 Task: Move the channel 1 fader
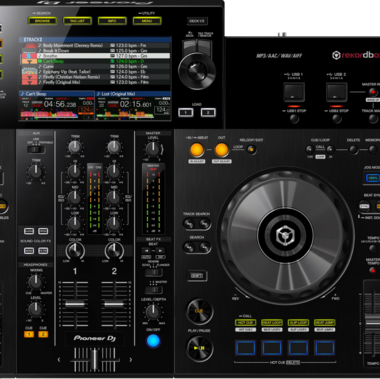click(x=75, y=304)
